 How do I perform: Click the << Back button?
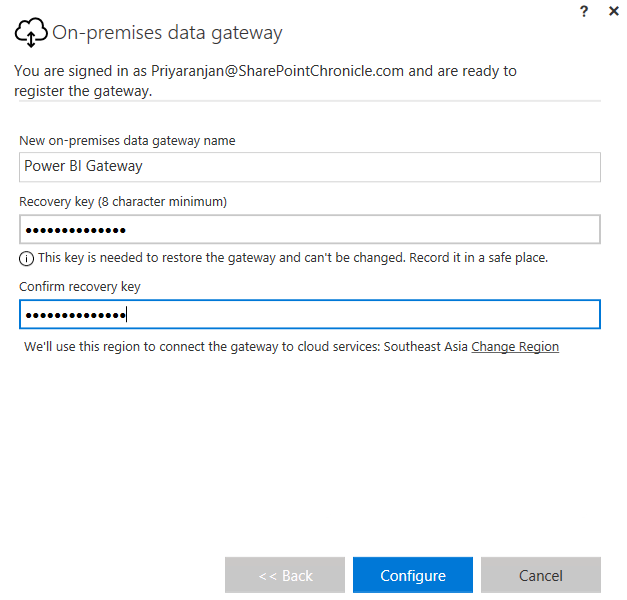point(285,575)
